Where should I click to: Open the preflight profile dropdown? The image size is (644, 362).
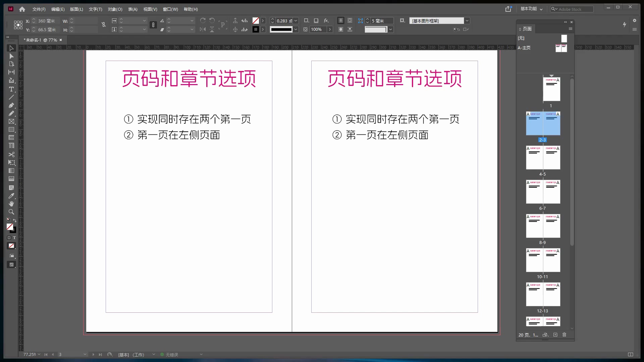154,354
